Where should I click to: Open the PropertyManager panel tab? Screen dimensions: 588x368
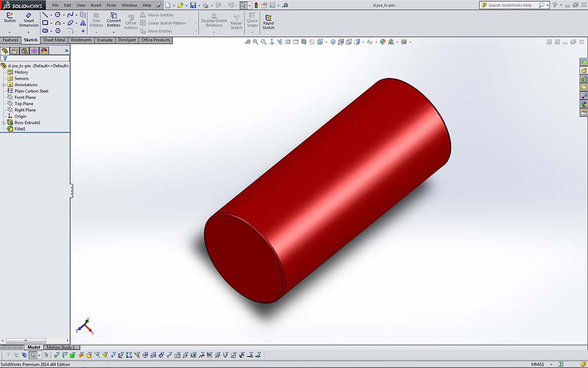point(15,51)
